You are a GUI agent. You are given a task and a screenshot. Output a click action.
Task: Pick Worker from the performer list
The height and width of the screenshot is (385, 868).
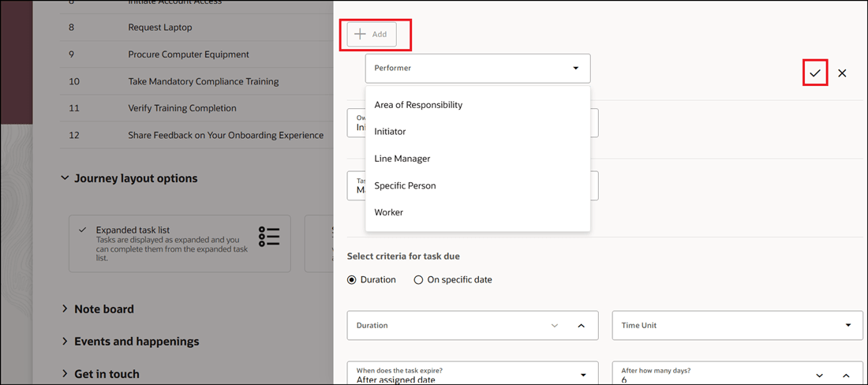click(x=388, y=212)
